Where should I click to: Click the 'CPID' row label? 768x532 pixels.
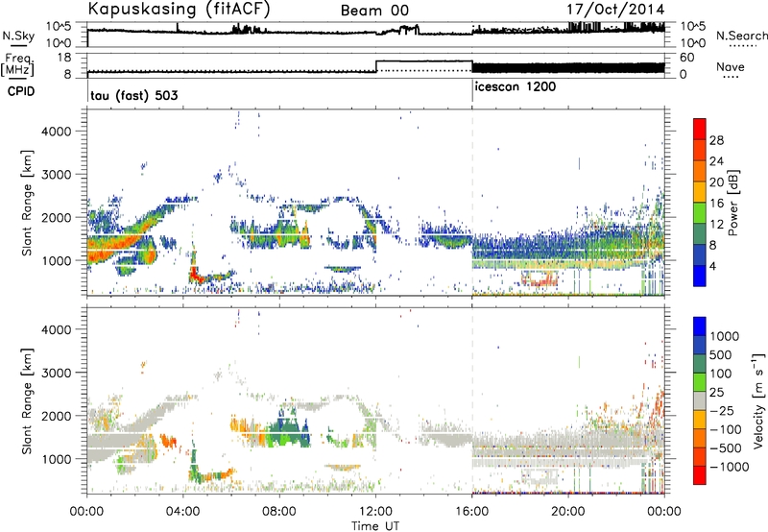pos(21,91)
